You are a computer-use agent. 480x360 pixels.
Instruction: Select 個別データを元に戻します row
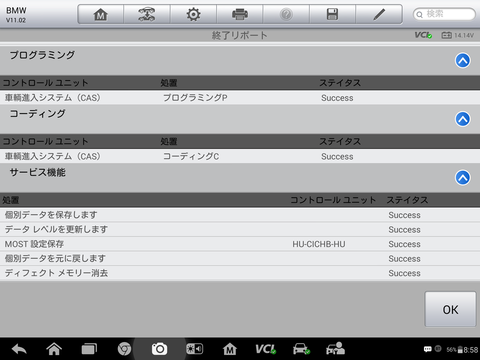tap(240, 258)
